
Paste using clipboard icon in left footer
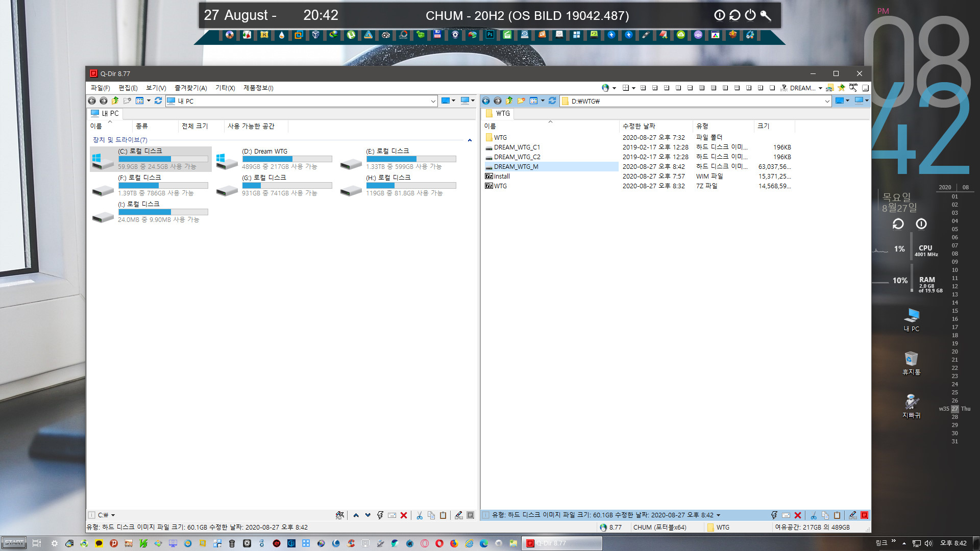point(443,515)
